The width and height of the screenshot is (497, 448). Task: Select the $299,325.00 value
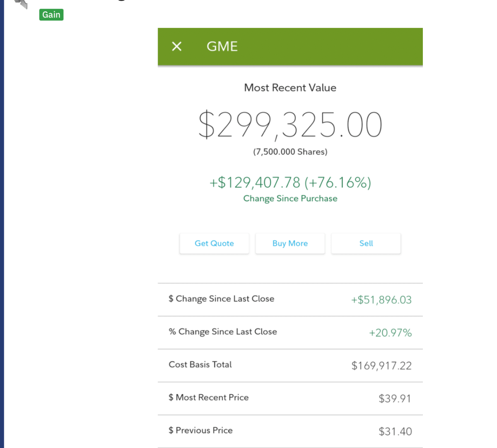pyautogui.click(x=290, y=124)
